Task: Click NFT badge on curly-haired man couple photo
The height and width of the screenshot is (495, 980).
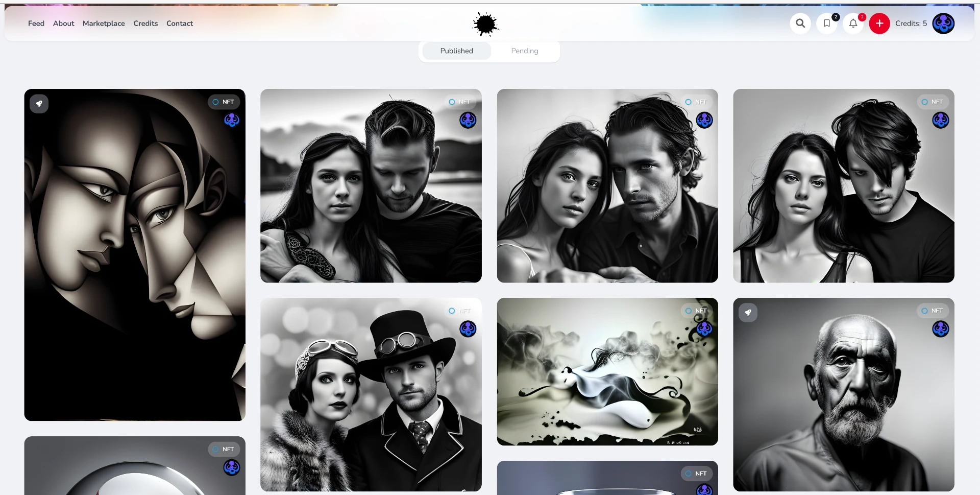Action: pos(696,102)
